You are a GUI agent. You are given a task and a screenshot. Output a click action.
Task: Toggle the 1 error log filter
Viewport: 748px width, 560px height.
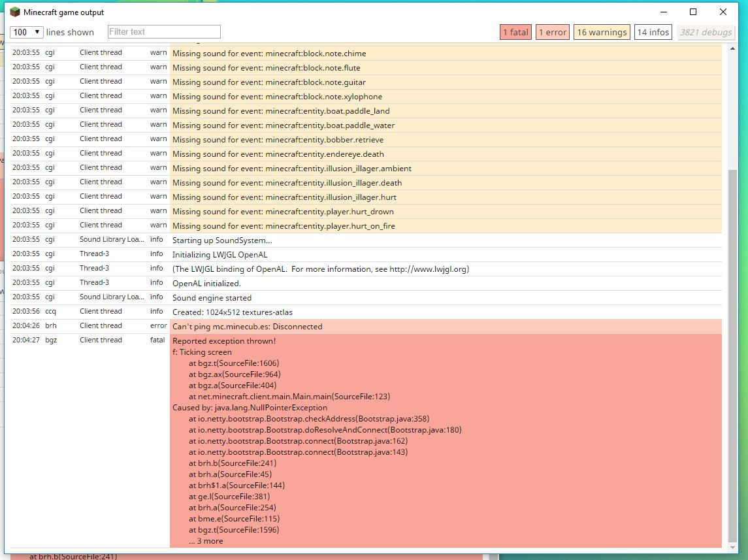(552, 33)
